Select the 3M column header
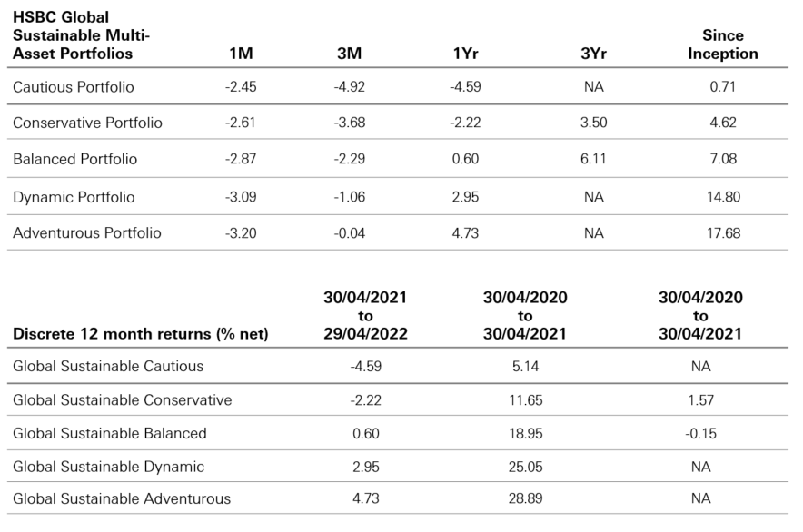This screenshot has width=803, height=532. [x=349, y=54]
